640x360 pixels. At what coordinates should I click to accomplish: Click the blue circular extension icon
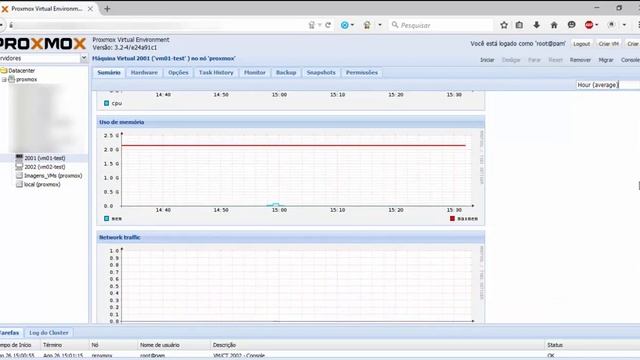pyautogui.click(x=344, y=25)
